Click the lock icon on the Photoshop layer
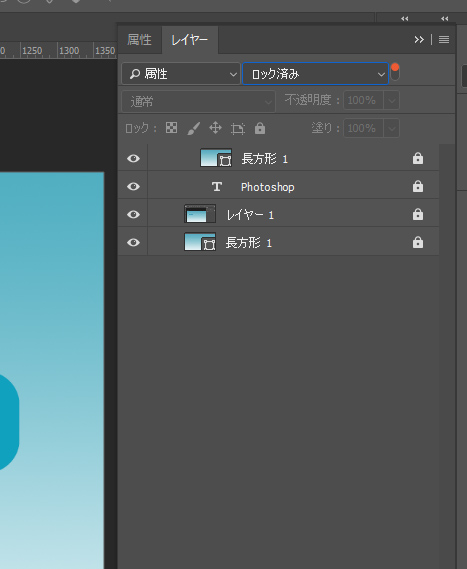The width and height of the screenshot is (467, 569). pos(418,186)
